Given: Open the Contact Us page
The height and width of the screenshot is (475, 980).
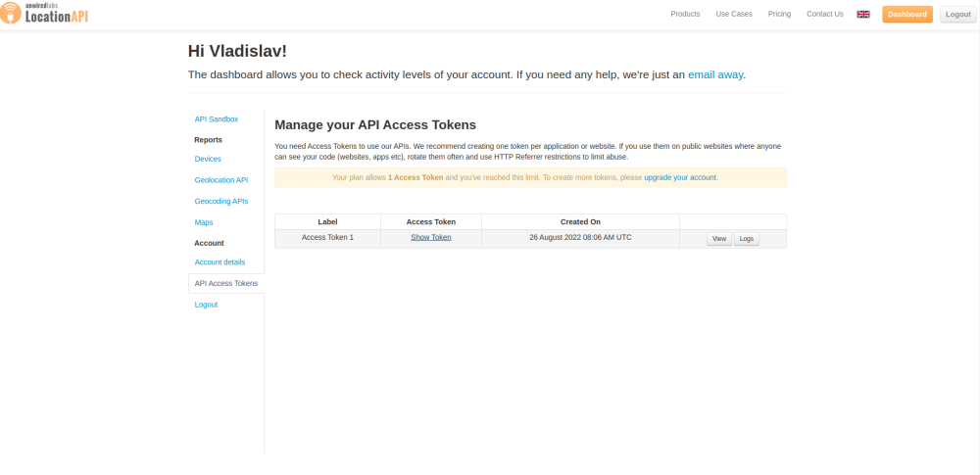Looking at the screenshot, I should pos(824,15).
